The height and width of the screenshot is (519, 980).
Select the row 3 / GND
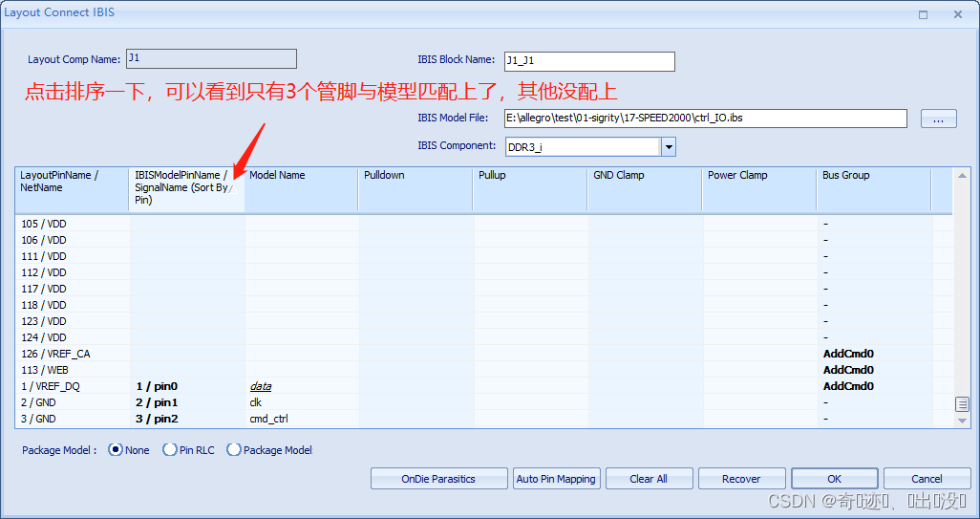(x=483, y=419)
